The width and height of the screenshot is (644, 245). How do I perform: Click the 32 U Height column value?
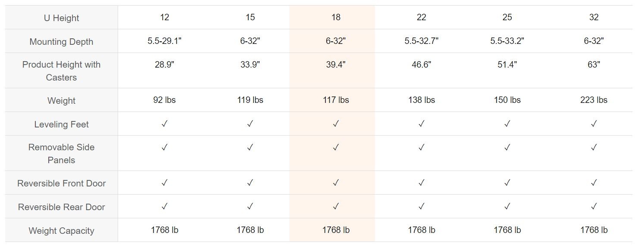tap(594, 17)
